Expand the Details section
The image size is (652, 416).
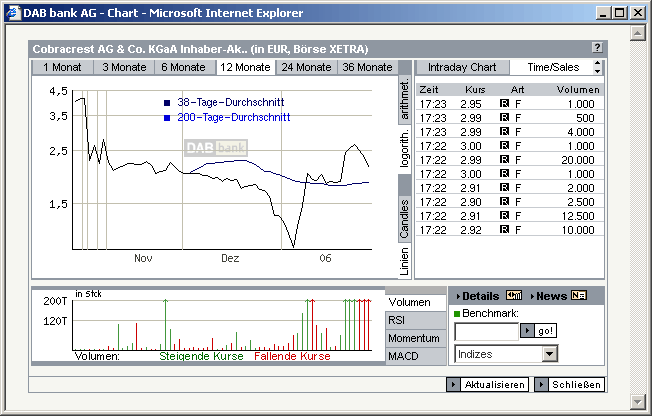point(480,296)
